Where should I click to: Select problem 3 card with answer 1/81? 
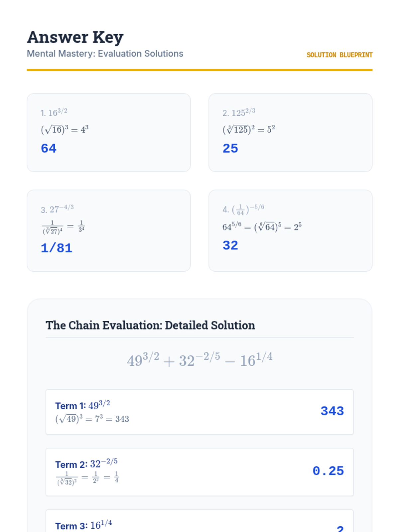coord(109,231)
